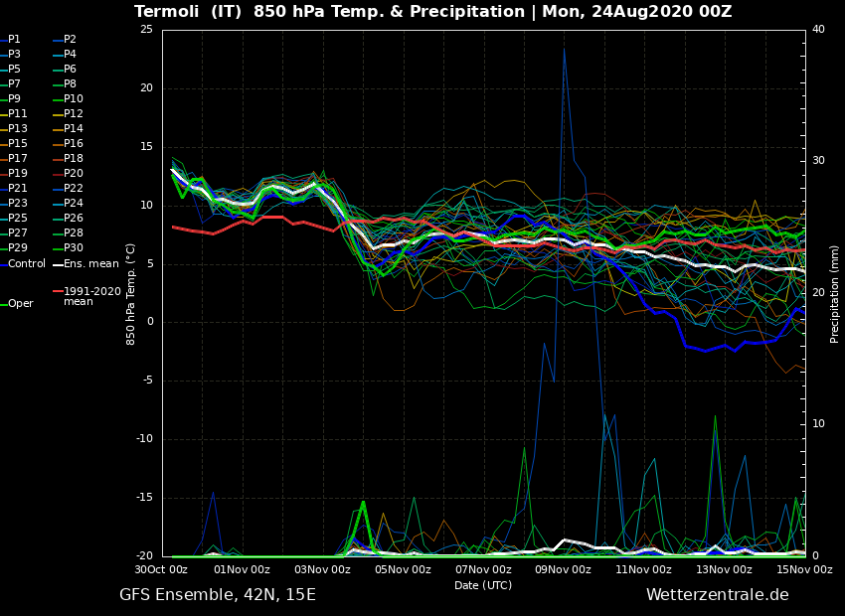Select the Ens. mean legend entry
Viewport: 845px width, 616px height.
click(90, 263)
